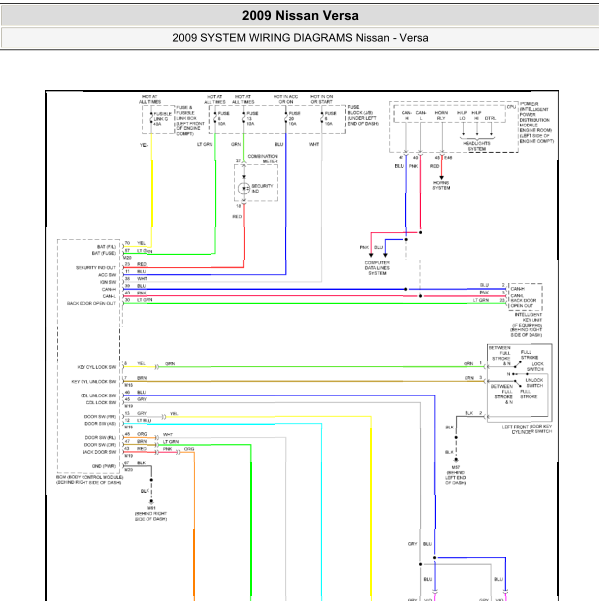
Task: Click the "HORNS SYSTEM" label
Action: (x=441, y=186)
